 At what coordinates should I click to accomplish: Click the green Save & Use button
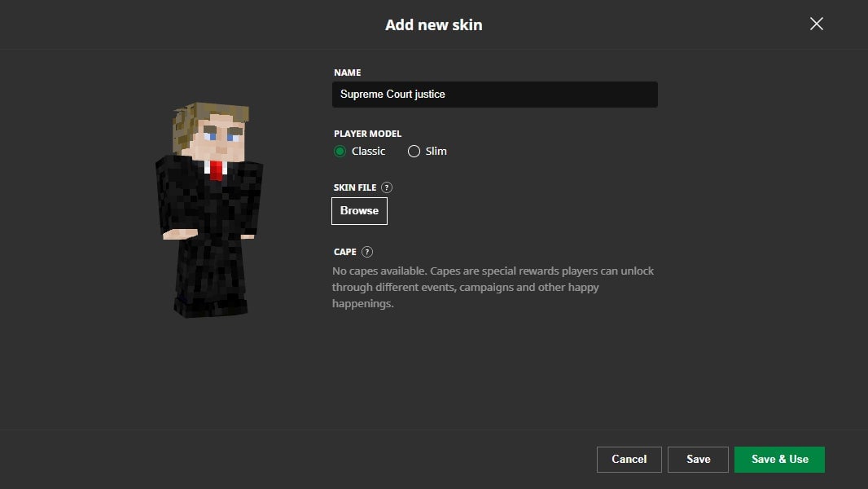point(778,459)
